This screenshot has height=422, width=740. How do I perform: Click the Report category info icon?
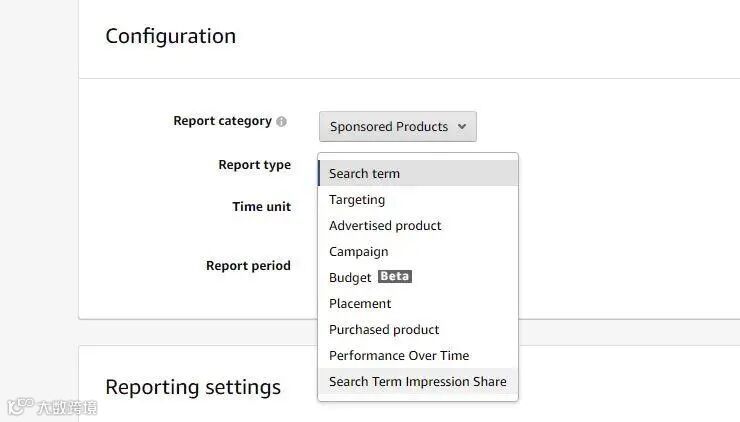[282, 122]
